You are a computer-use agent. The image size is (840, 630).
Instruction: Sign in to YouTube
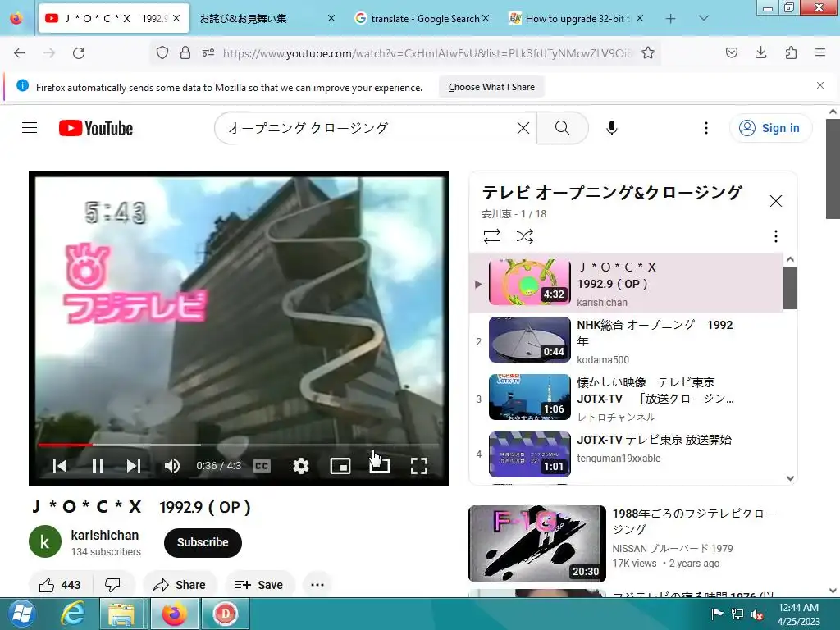(770, 128)
